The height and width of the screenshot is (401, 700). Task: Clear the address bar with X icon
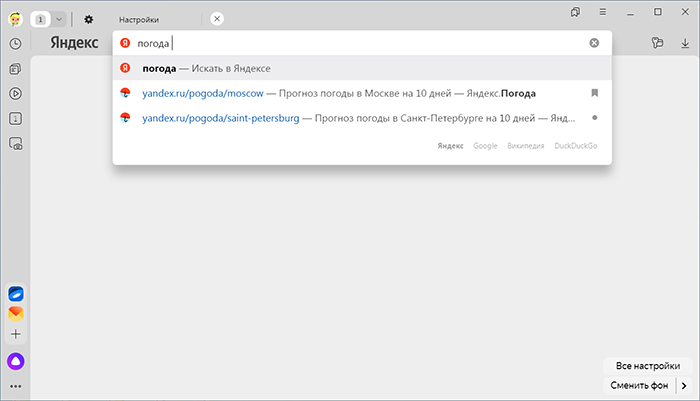click(x=594, y=43)
